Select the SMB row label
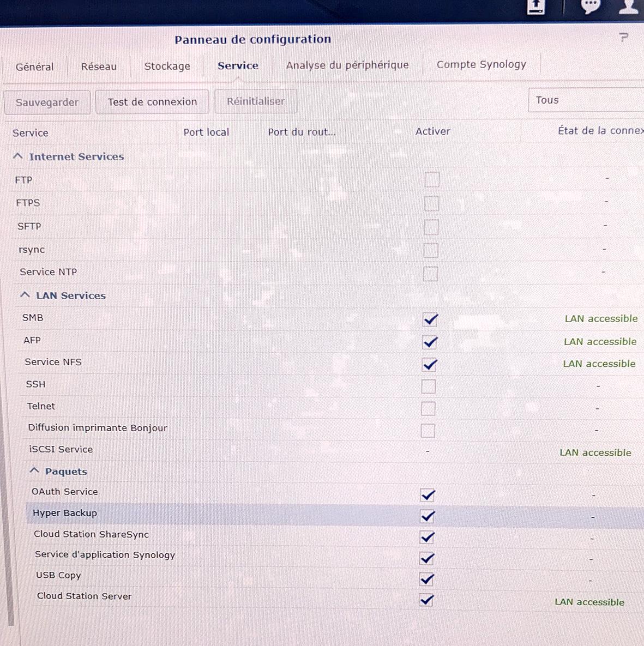Screen dimensions: 644x646 (33, 318)
